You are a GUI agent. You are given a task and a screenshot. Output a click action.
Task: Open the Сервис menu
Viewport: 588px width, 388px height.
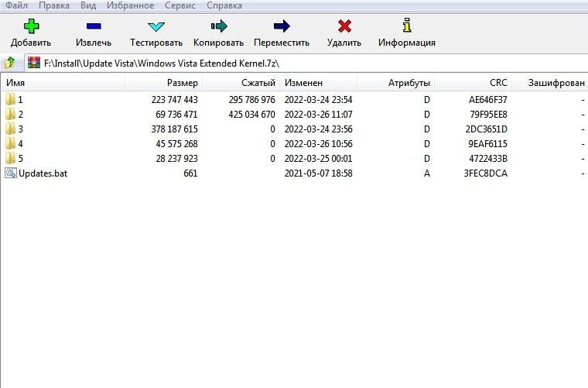click(180, 5)
